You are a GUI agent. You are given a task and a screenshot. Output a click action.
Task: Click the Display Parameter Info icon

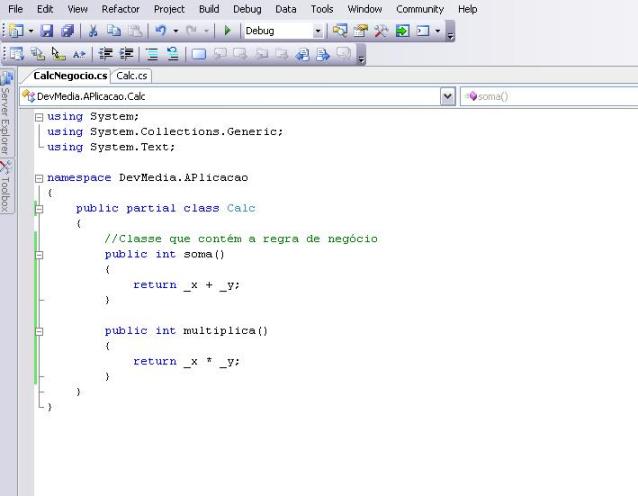[37, 54]
